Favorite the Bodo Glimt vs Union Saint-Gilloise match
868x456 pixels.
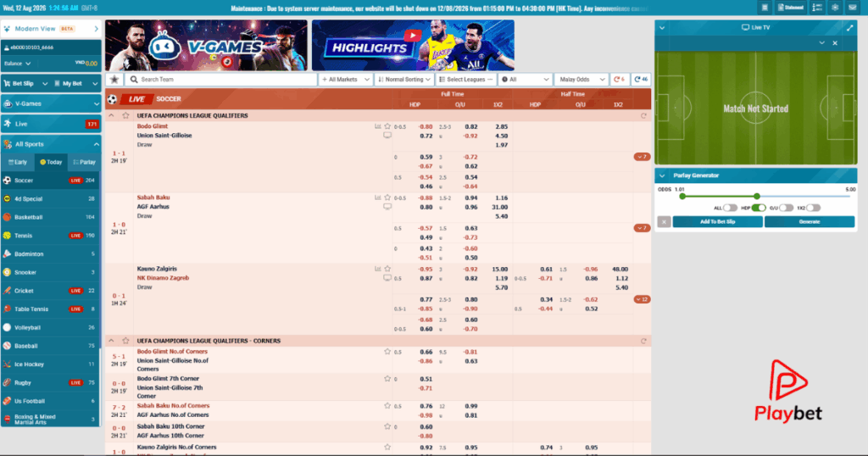pos(387,126)
